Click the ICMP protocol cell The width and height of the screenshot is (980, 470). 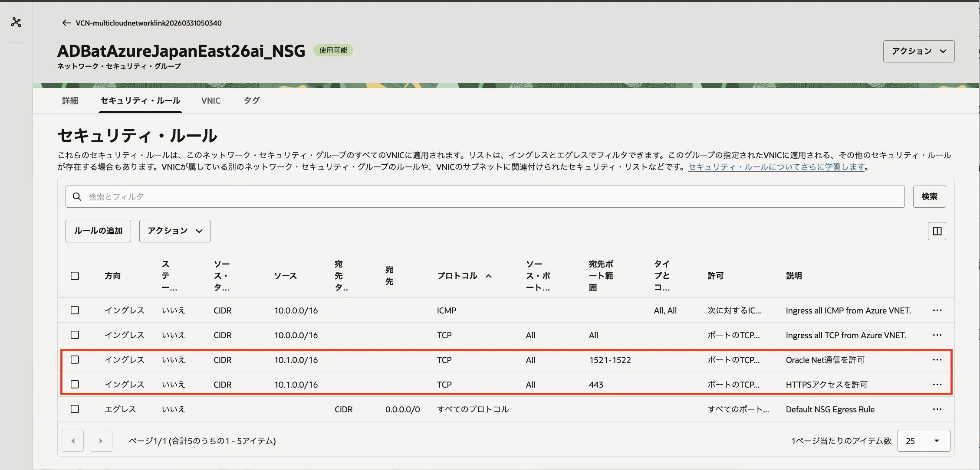click(447, 310)
